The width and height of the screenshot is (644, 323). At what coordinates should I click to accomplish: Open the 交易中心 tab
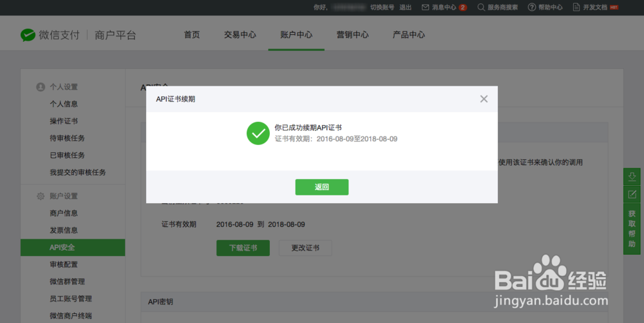(x=240, y=35)
